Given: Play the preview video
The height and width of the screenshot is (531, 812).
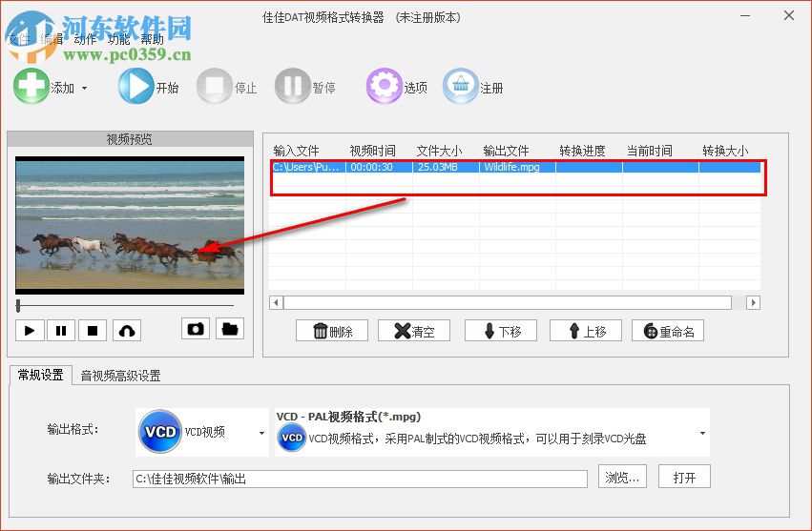Looking at the screenshot, I should coord(30,330).
